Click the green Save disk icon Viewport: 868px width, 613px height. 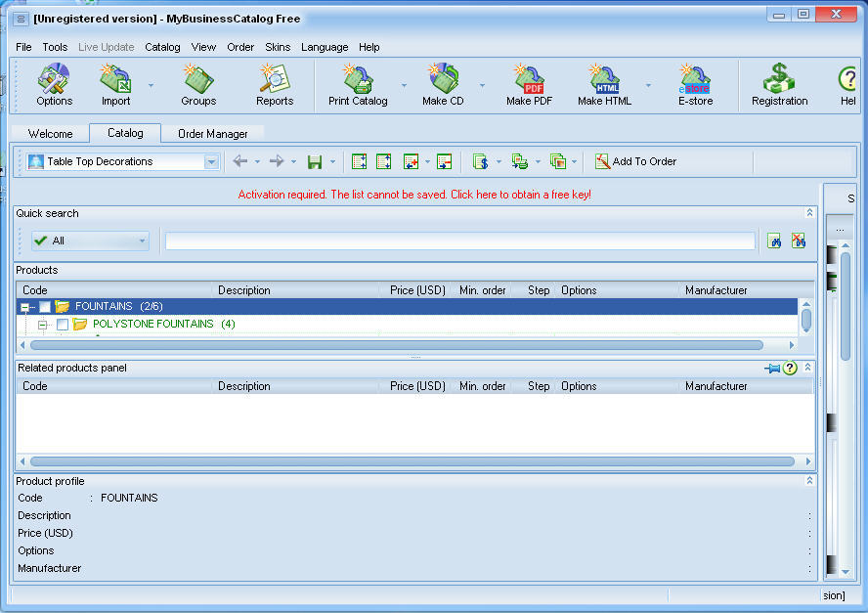click(315, 161)
